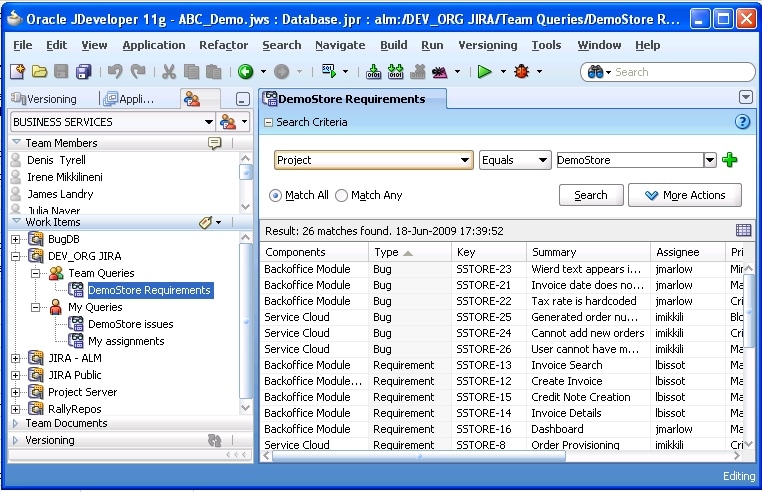762x492 pixels.
Task: Click the New file toolbar icon
Action: pos(17,72)
